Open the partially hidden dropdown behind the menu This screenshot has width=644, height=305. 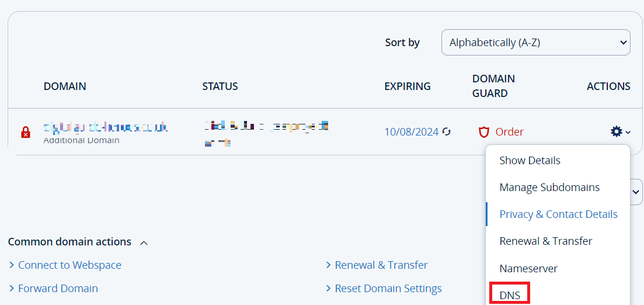pos(636,192)
